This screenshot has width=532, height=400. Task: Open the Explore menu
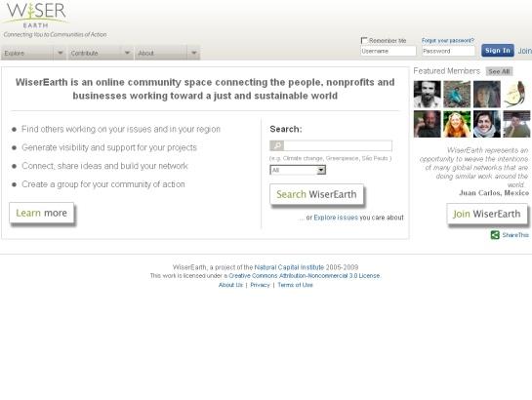click(27, 53)
